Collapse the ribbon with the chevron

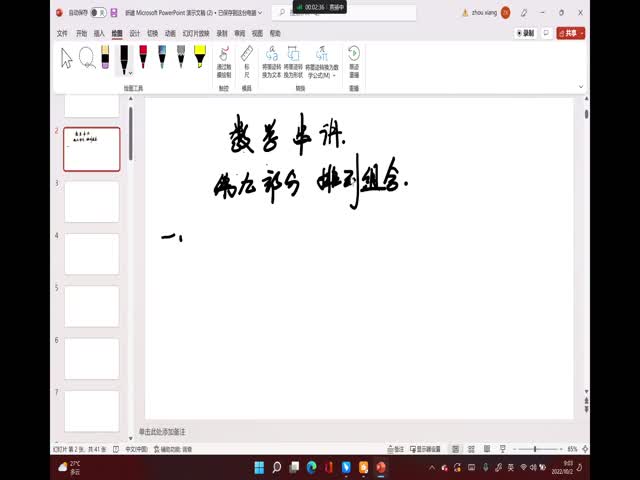point(581,87)
